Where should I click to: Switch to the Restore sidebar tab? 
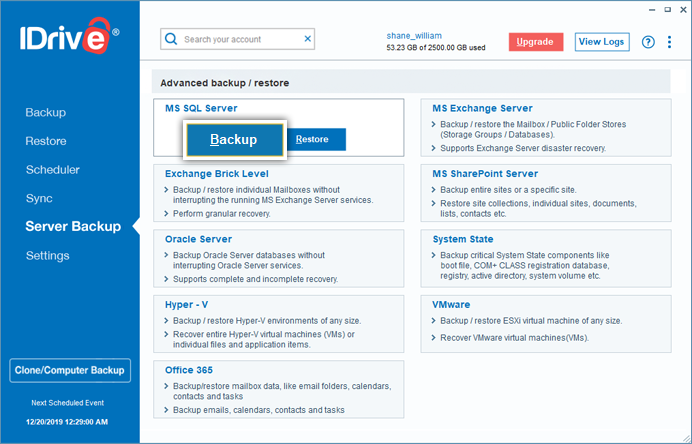(x=46, y=141)
